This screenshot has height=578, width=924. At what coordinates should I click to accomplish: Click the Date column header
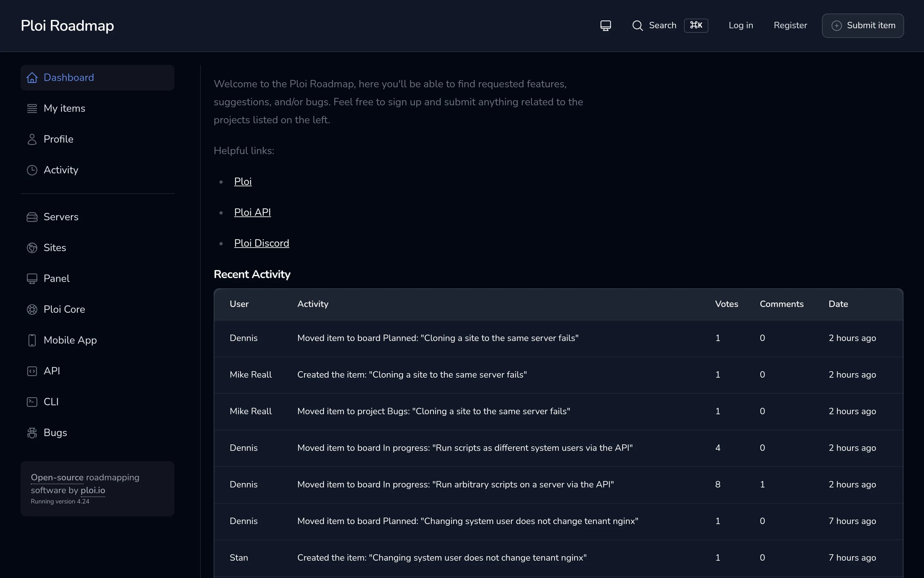click(x=838, y=304)
